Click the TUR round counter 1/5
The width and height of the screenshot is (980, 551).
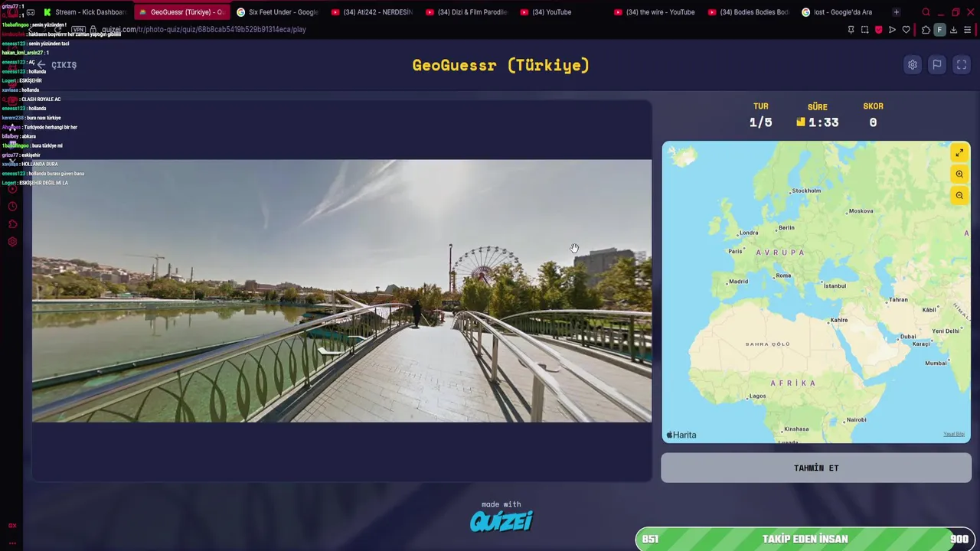760,122
